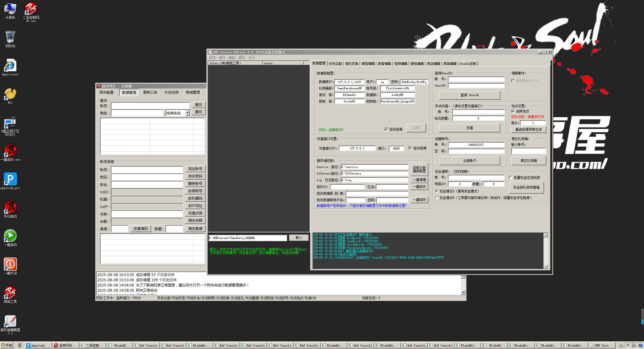Click the 发送到礼物保管箱 button
This screenshot has width=644, height=349.
tap(526, 187)
